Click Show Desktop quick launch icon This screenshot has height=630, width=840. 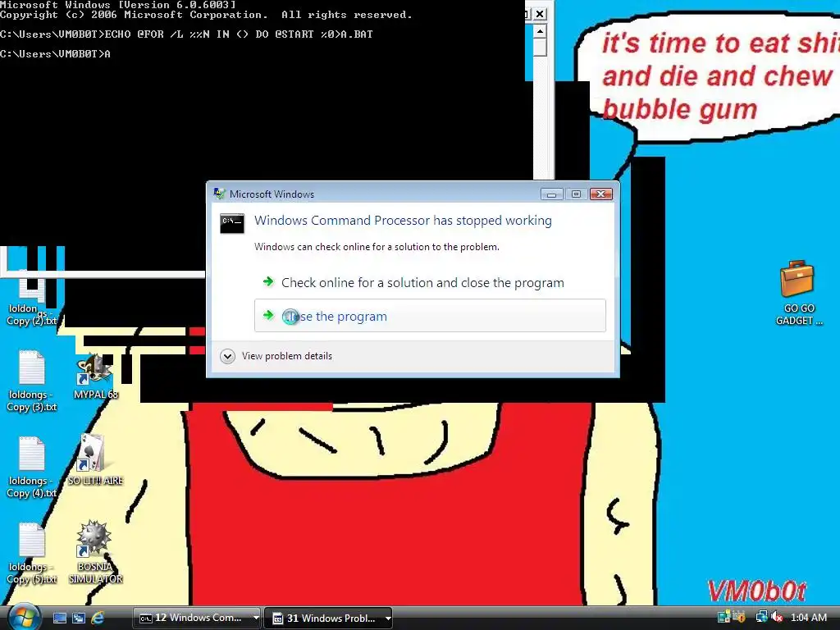pos(60,618)
